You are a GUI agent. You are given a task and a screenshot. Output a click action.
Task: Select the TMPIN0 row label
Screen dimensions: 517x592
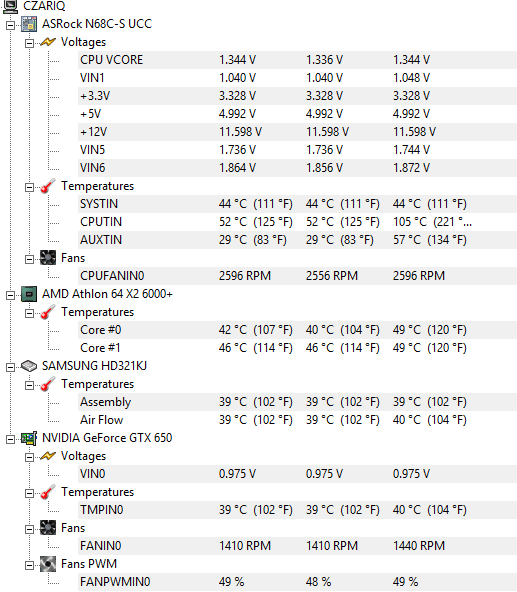pos(102,510)
